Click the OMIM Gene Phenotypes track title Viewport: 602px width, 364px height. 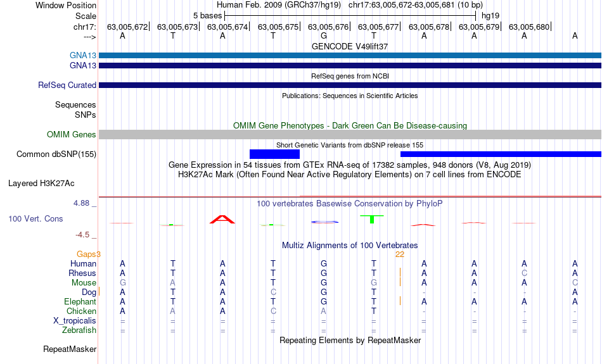click(x=350, y=126)
